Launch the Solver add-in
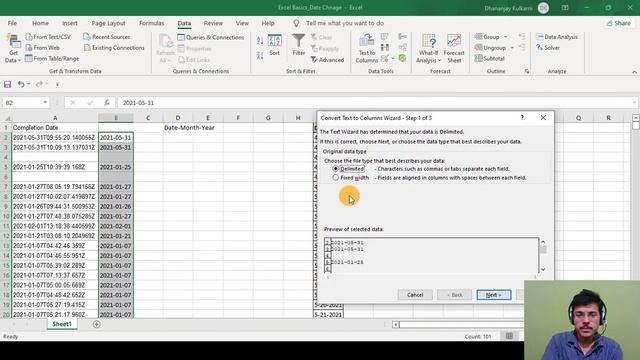 pos(548,48)
